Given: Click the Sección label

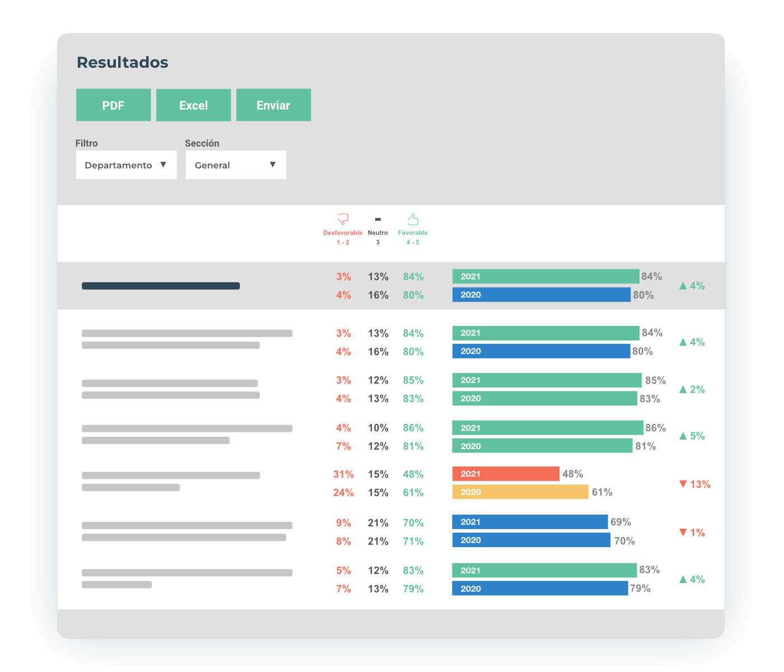Looking at the screenshot, I should 202,143.
